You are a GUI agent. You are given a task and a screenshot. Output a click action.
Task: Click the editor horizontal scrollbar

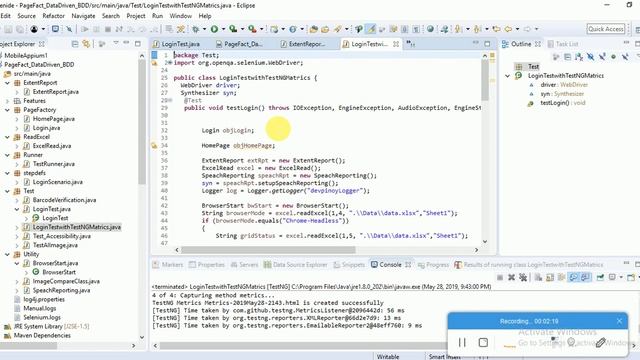(x=268, y=250)
